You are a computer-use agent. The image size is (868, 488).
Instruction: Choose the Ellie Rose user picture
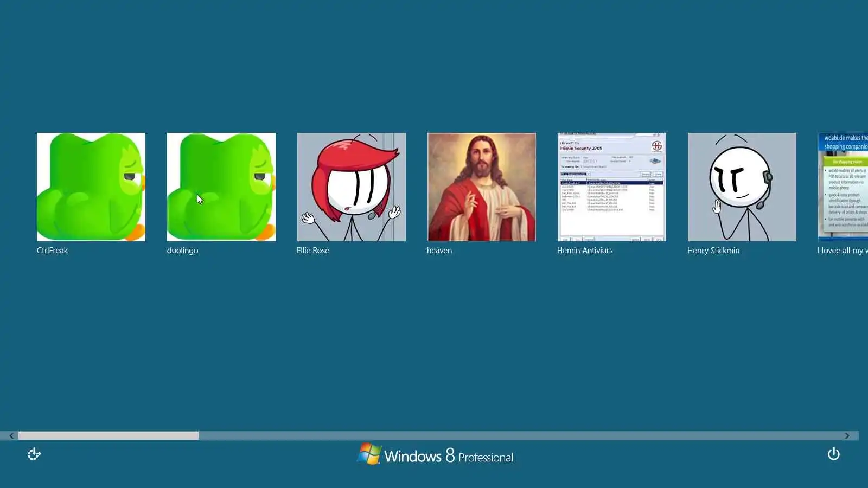click(x=352, y=187)
